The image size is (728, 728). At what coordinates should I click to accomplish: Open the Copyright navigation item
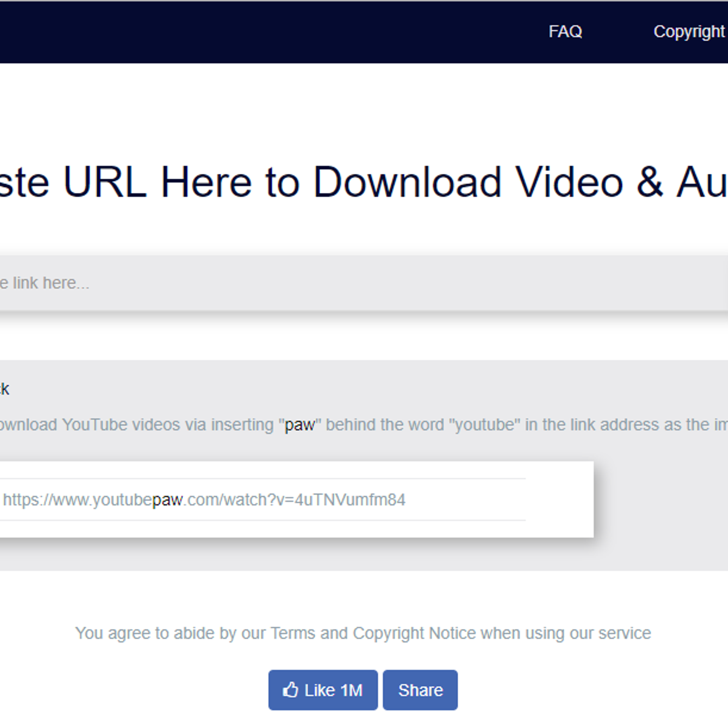pyautogui.click(x=690, y=31)
